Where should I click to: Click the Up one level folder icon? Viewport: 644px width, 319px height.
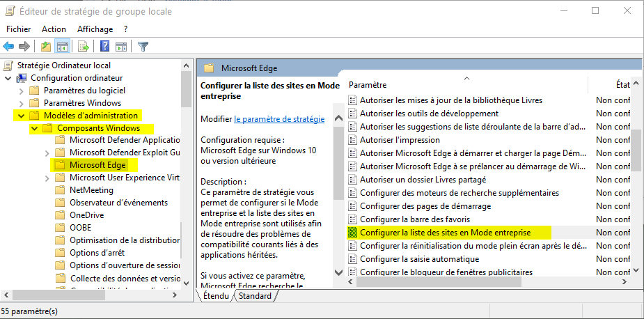46,46
